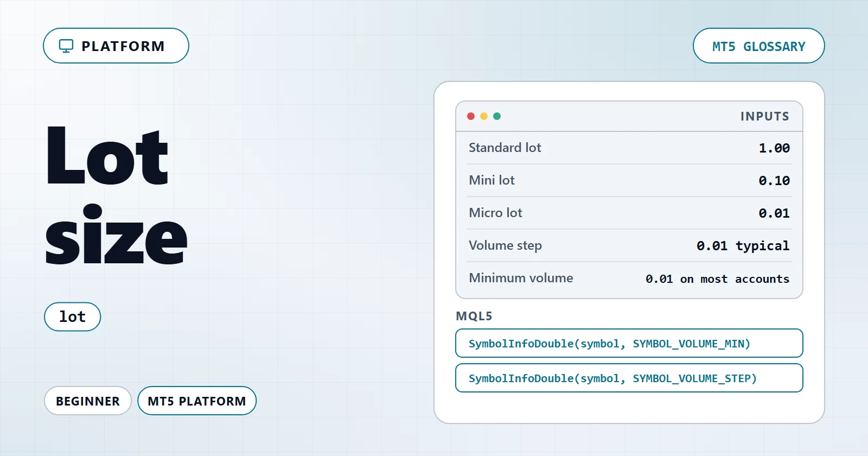The image size is (868, 456).
Task: Select the 'Minimum volume' row label
Action: pos(521,278)
